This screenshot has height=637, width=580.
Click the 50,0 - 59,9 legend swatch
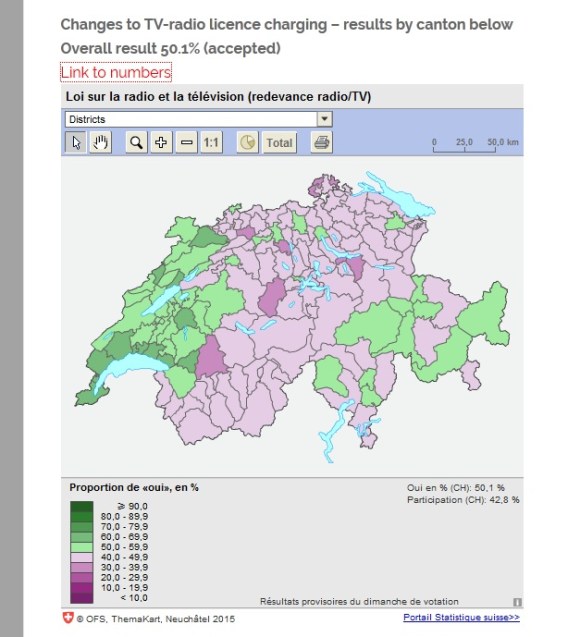click(82, 547)
